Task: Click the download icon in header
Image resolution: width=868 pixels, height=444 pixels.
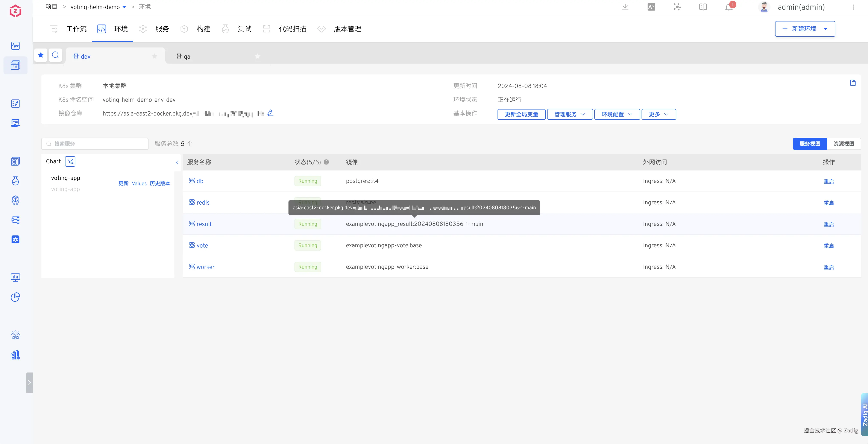Action: 625,7
